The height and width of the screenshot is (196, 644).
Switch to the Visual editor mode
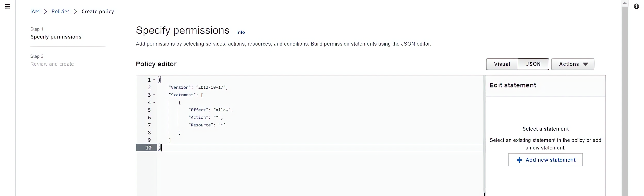point(502,64)
